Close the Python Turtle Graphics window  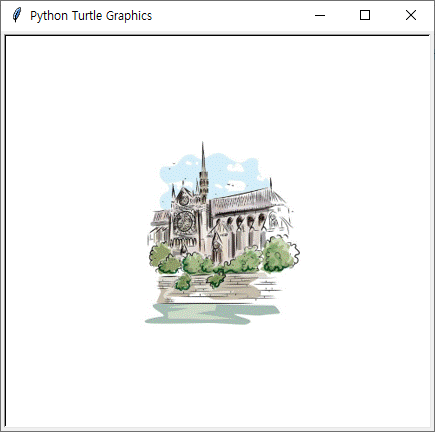tap(411, 15)
